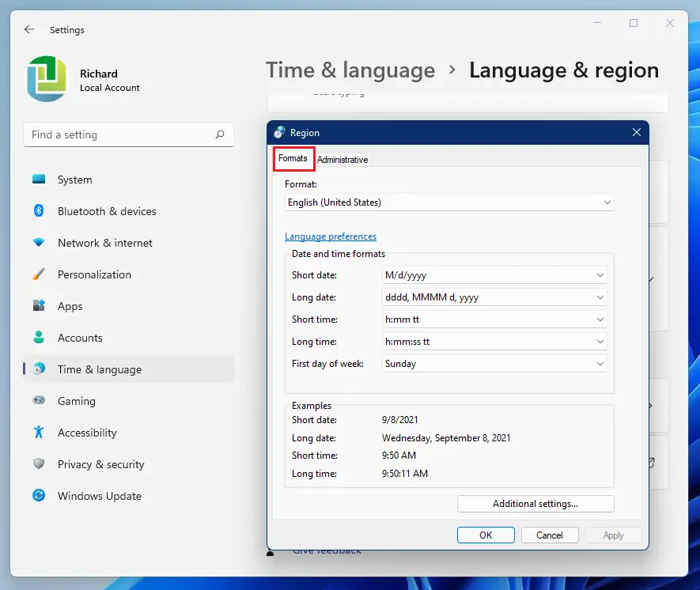Switch to the Administrative tab
The width and height of the screenshot is (700, 590).
click(342, 160)
